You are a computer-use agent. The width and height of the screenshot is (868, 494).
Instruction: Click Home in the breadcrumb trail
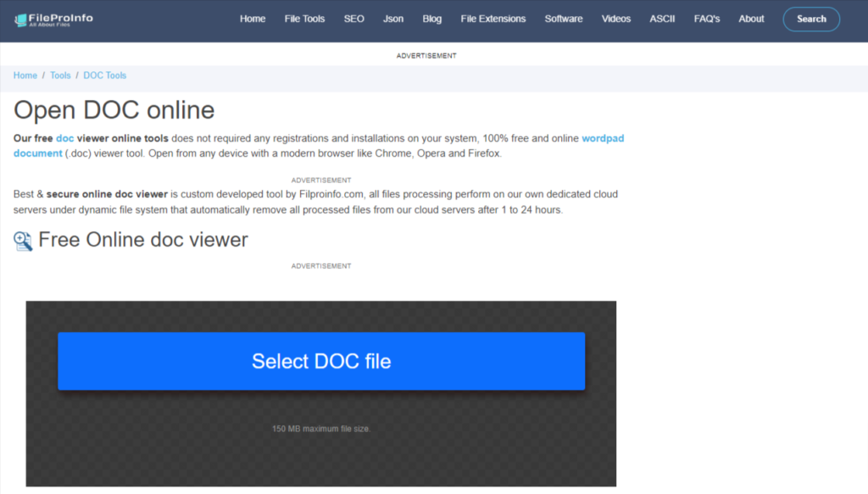(25, 75)
